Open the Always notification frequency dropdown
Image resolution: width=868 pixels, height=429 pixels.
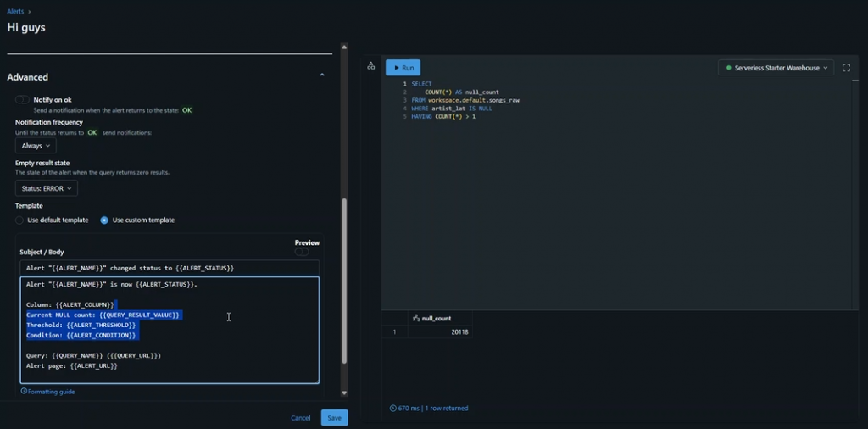click(x=36, y=146)
